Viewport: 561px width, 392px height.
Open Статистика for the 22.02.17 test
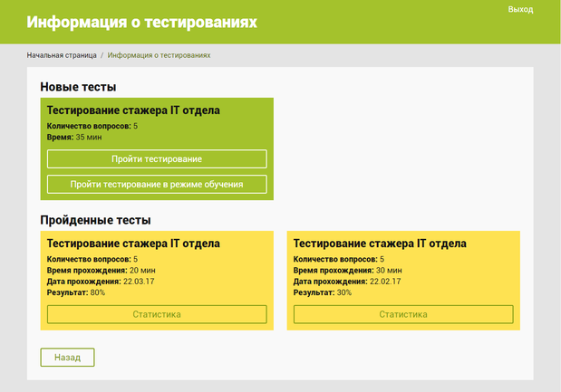point(403,314)
